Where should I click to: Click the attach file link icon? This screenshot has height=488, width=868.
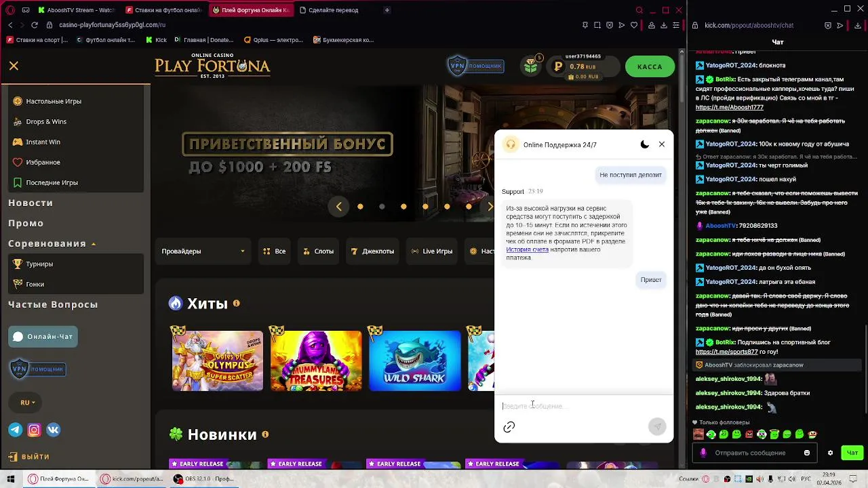(x=509, y=427)
